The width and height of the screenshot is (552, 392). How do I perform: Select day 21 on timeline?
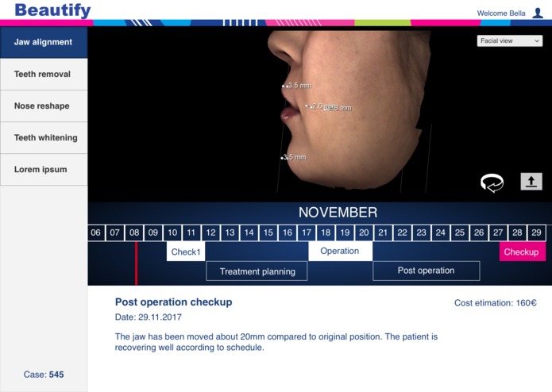383,233
